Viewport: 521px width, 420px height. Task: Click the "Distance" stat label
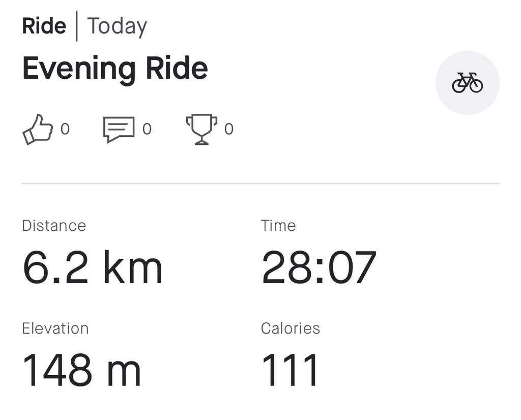tap(54, 226)
